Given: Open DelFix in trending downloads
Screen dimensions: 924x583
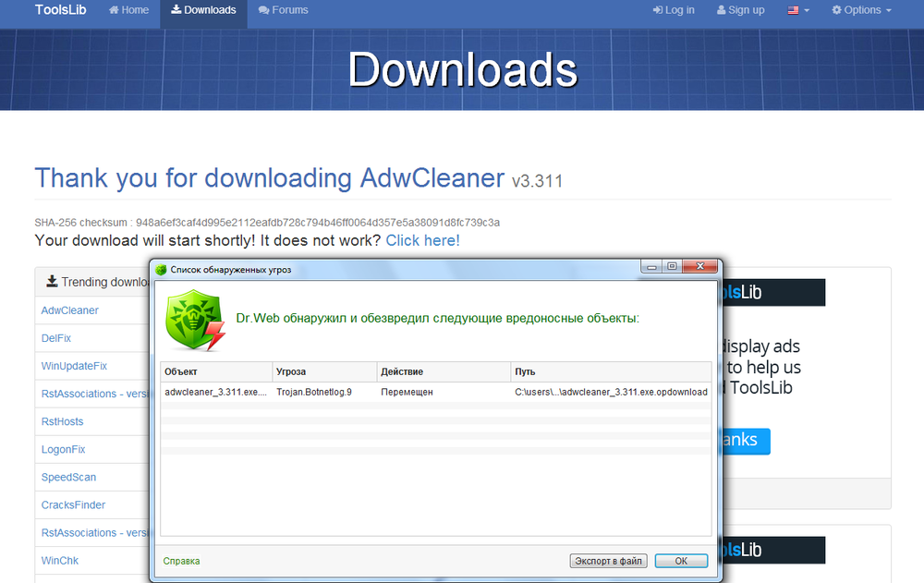Looking at the screenshot, I should [56, 338].
